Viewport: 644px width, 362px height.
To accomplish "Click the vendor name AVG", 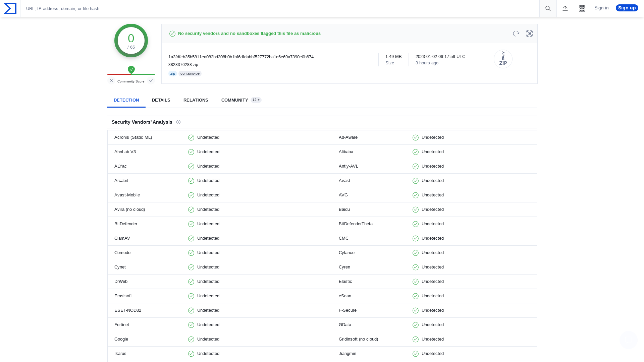I will pos(343,195).
